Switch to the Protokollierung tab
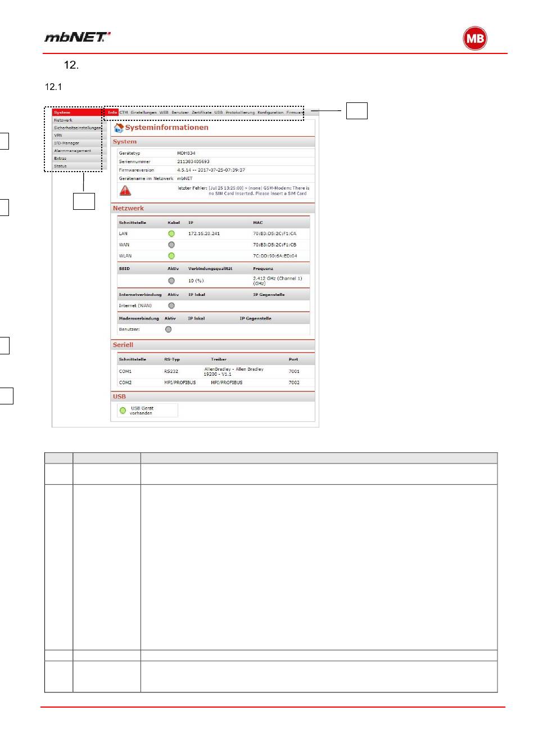The image size is (534, 756). click(x=240, y=112)
